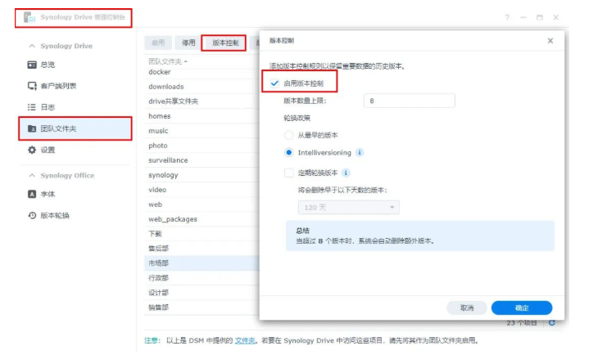Select the synology folder row
593x364 pixels.
pos(201,175)
